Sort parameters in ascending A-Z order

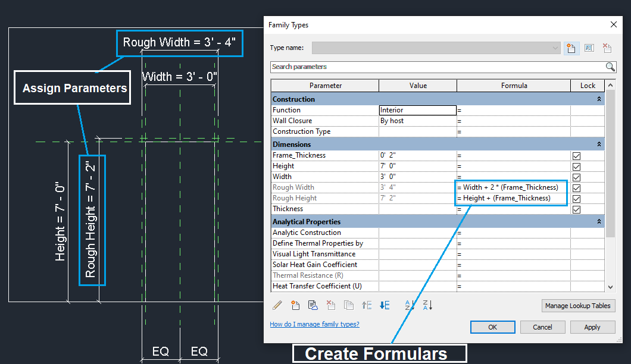410,305
